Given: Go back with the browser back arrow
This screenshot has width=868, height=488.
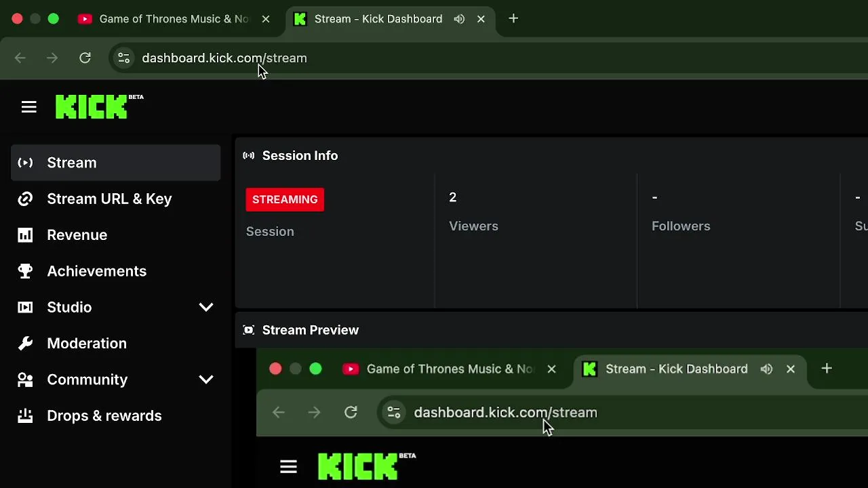Looking at the screenshot, I should tap(20, 58).
